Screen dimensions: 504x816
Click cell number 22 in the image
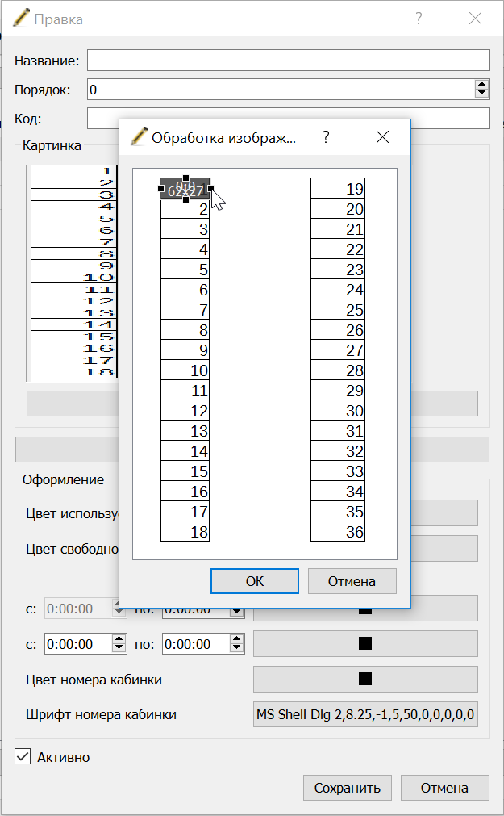[338, 249]
